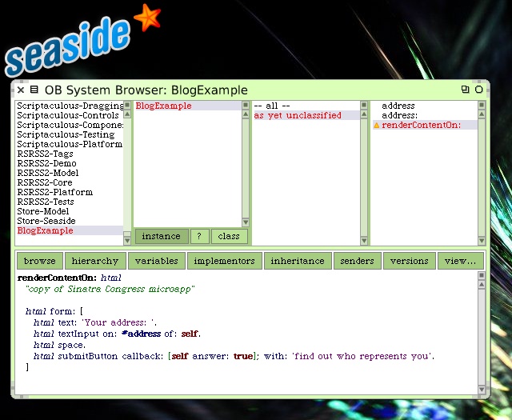Select the RSRSS2-Tests category
The image size is (512, 420).
point(70,202)
